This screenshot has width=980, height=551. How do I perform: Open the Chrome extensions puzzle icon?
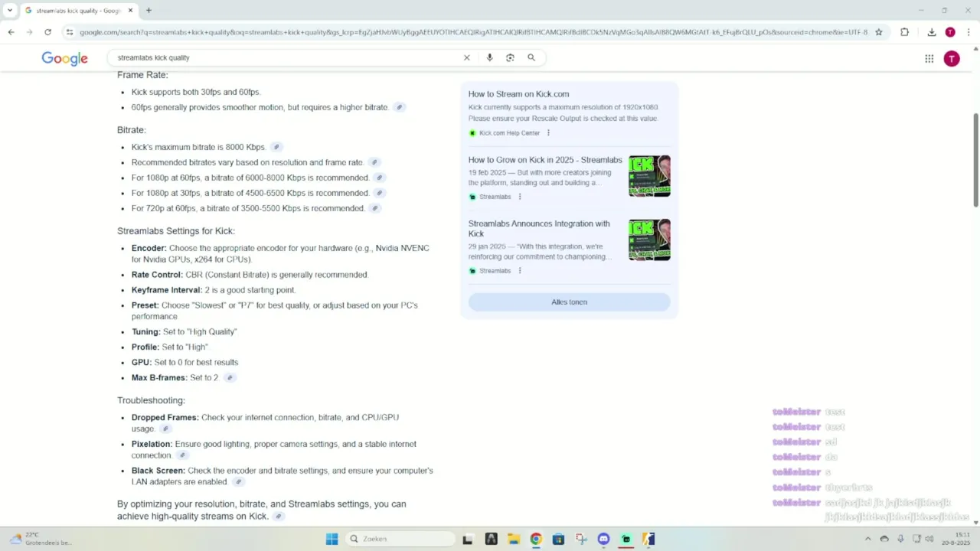click(x=904, y=32)
